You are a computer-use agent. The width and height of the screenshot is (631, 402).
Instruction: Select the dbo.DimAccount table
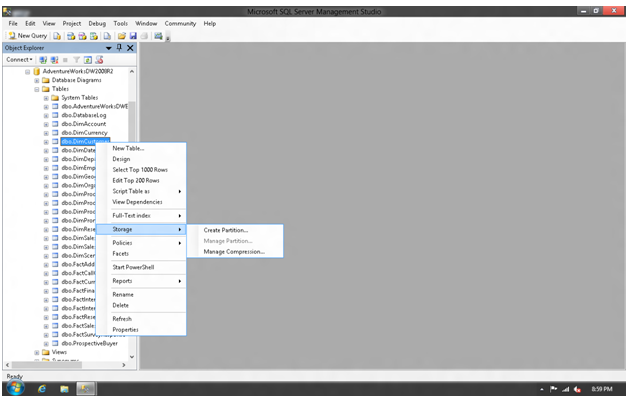84,124
